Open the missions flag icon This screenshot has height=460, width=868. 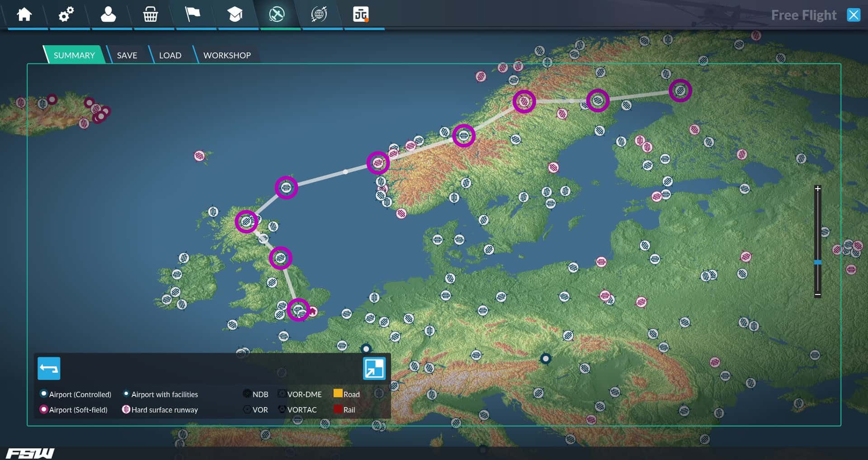pyautogui.click(x=193, y=14)
